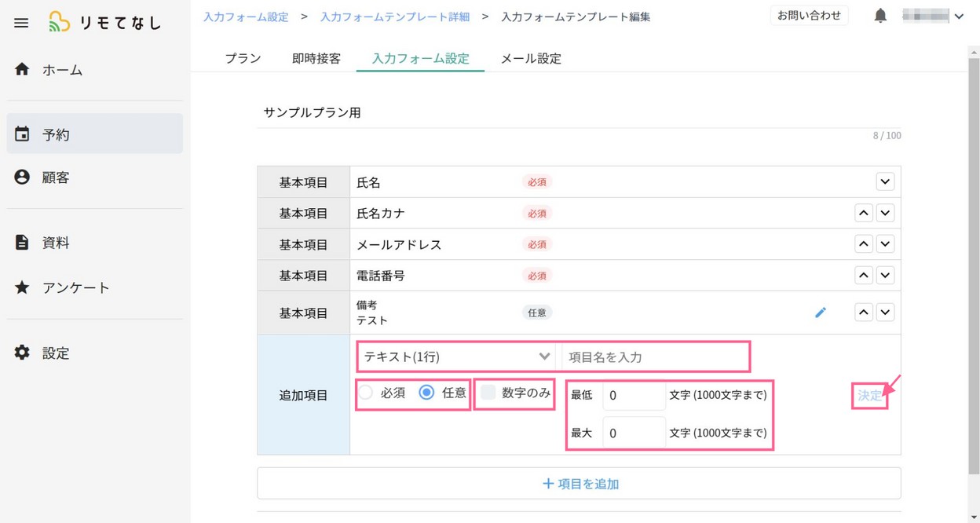The width and height of the screenshot is (980, 523).
Task: Click the 項目名を入力 text field
Action: (x=654, y=357)
